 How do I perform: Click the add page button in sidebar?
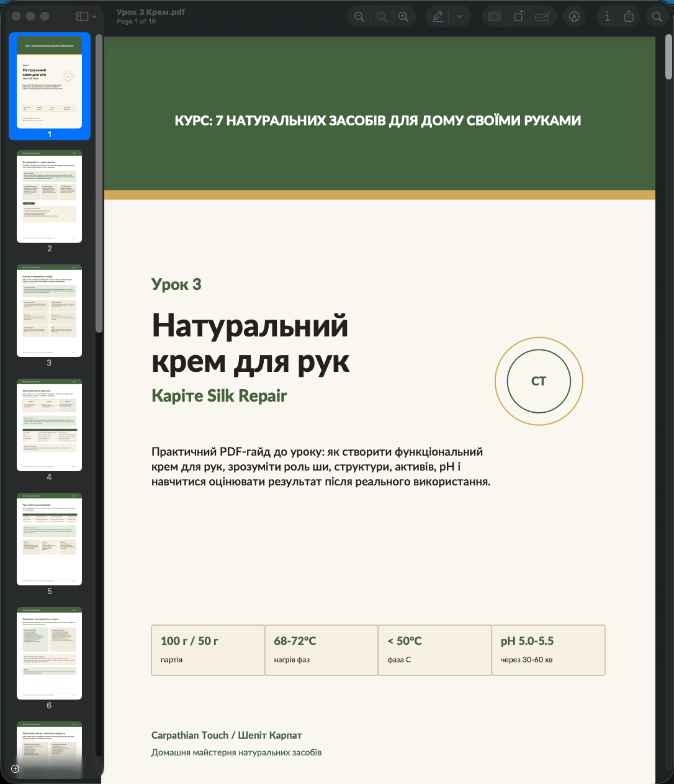point(16,768)
